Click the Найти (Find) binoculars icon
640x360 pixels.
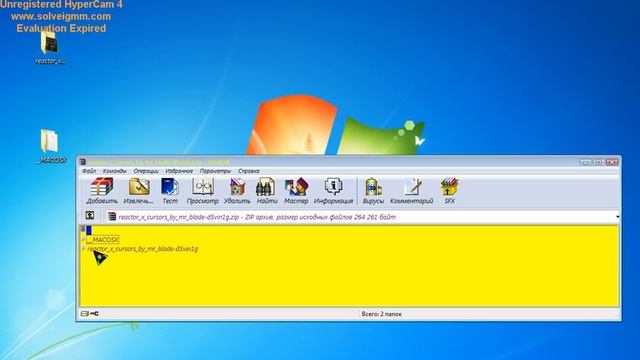267,191
